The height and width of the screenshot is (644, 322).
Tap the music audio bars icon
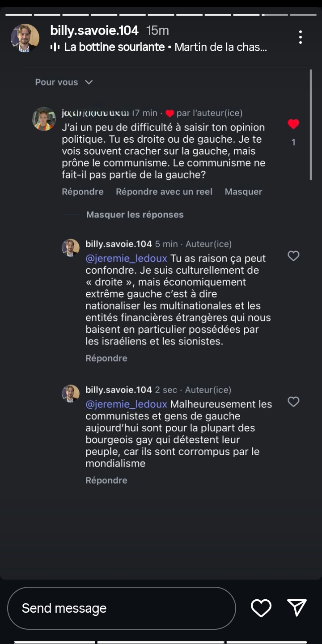(55, 47)
